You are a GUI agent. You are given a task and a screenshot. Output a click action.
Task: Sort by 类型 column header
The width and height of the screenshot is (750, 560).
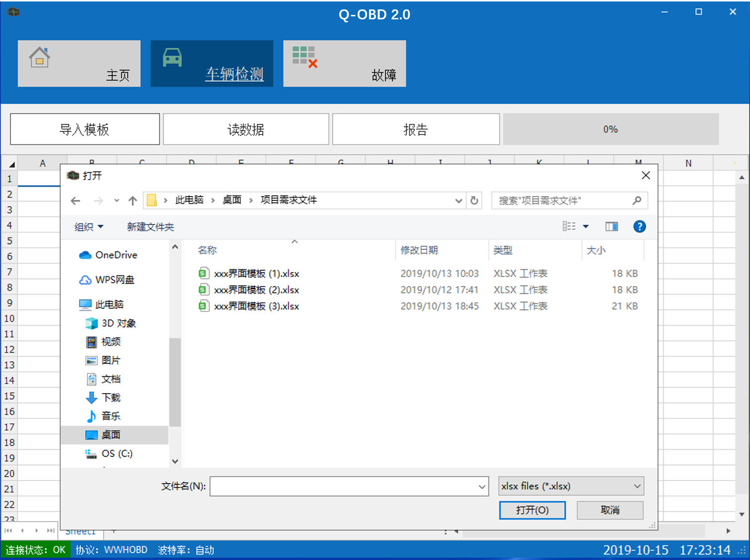point(503,250)
